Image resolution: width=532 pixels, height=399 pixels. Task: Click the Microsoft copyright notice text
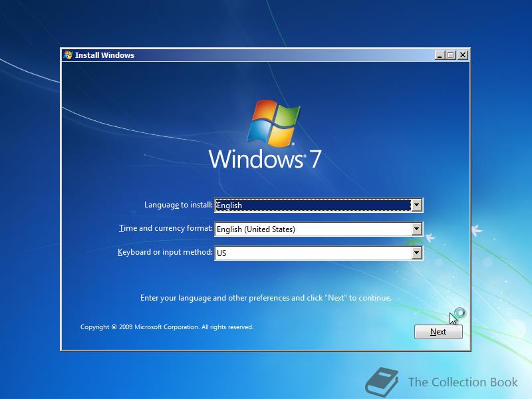167,327
